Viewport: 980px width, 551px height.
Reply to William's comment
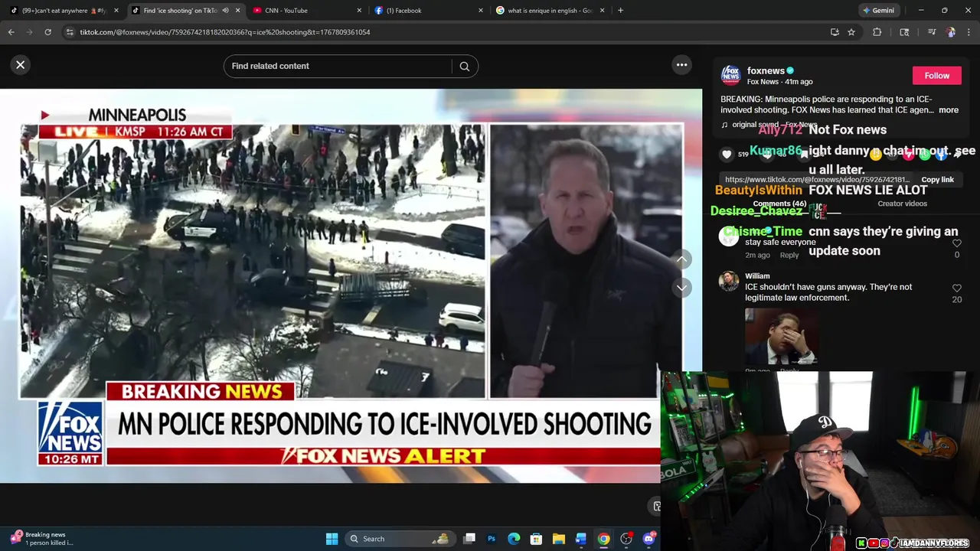tap(789, 371)
